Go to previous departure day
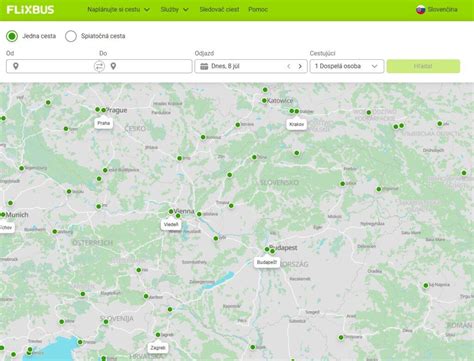Viewport: 474px width, 361px height. [289, 66]
